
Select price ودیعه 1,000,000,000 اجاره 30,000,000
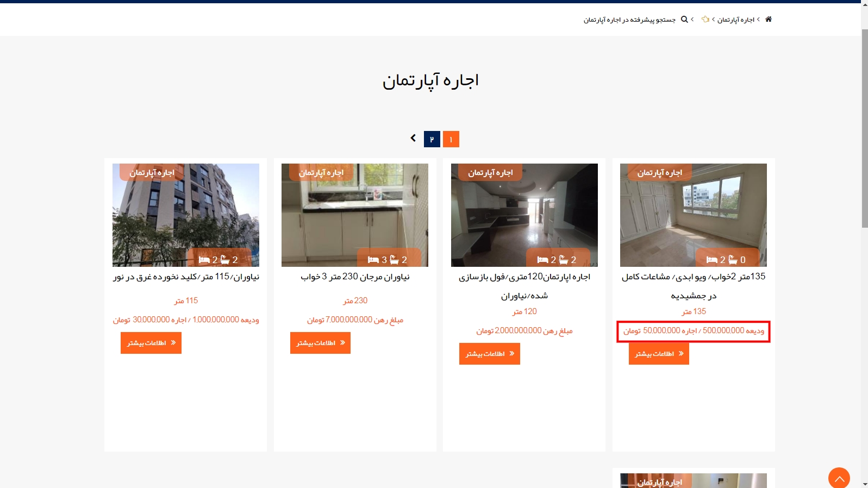click(186, 320)
